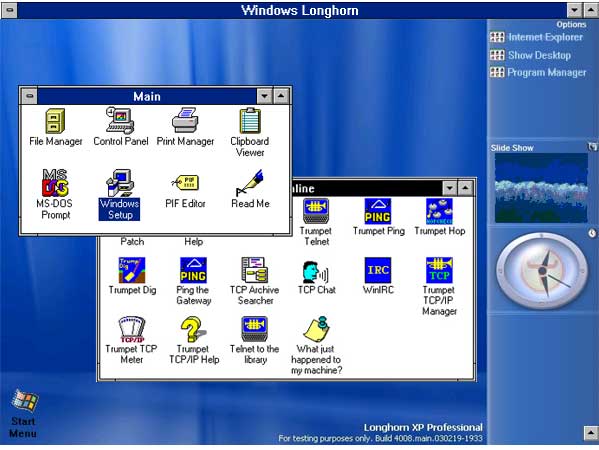Open Internet Explorer from the sidebar
The image size is (599, 450).
point(536,37)
